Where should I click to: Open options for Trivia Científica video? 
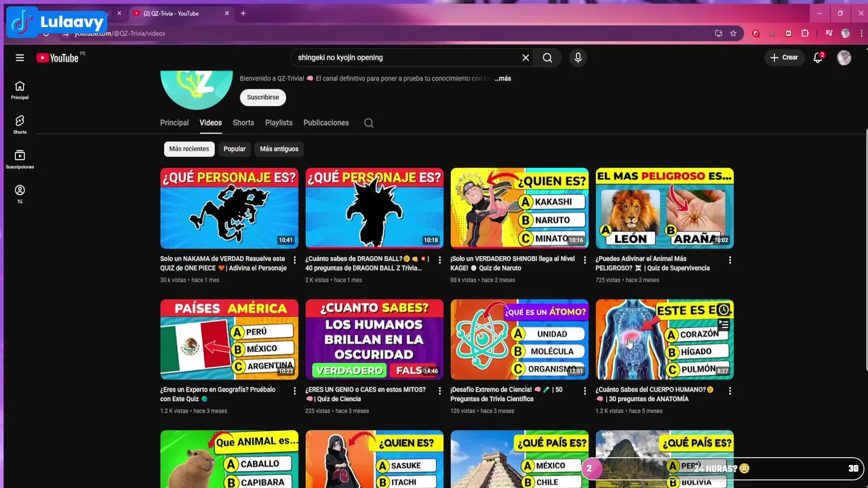coord(585,391)
